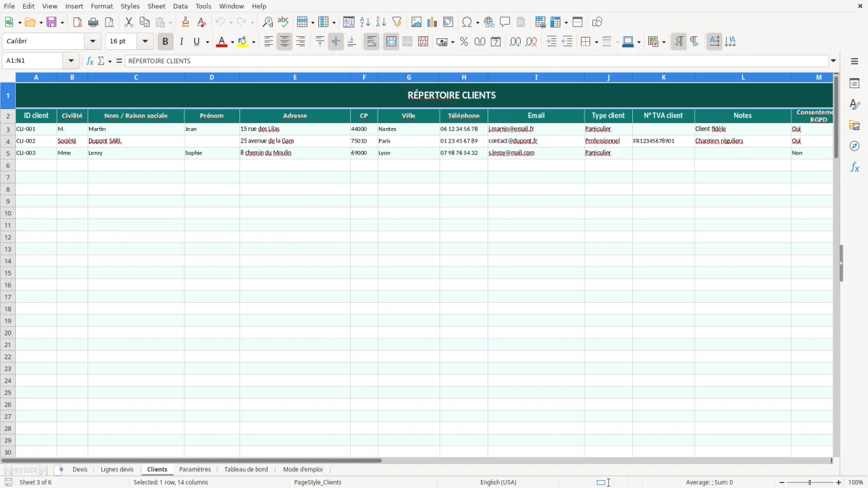
Task: Toggle Align Right
Action: pyautogui.click(x=300, y=42)
